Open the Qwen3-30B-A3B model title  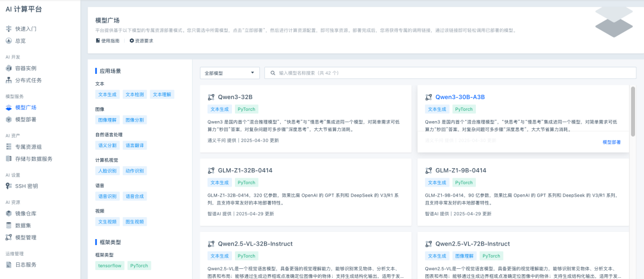[460, 97]
